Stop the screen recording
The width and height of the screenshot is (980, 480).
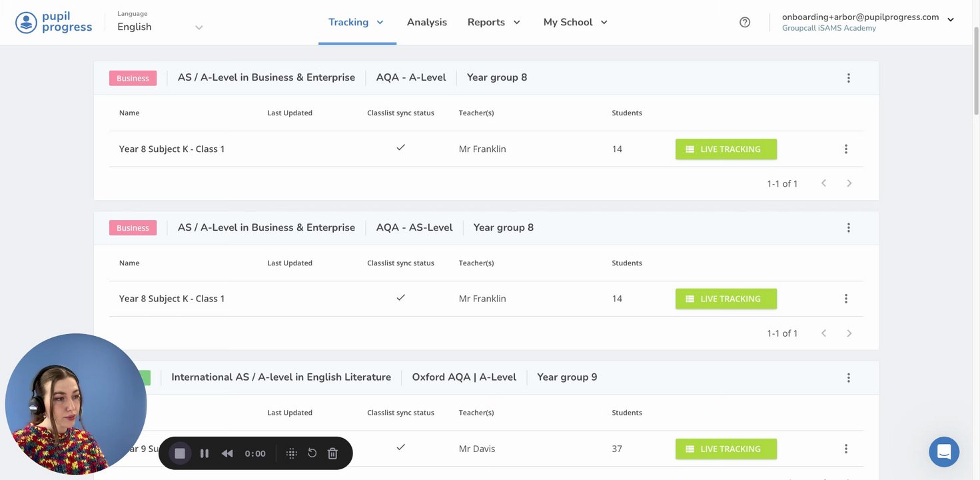(180, 453)
